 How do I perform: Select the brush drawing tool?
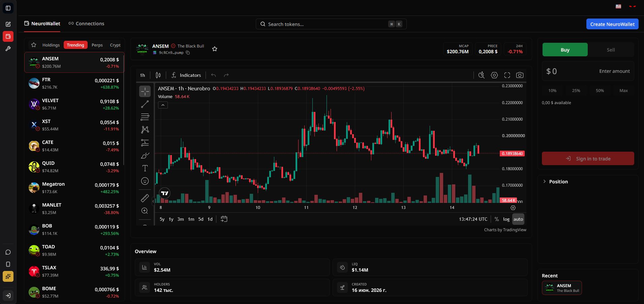[x=145, y=155]
